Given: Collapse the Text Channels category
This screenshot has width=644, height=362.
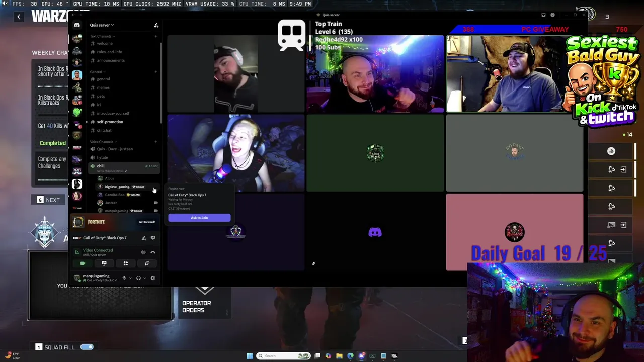Looking at the screenshot, I should [102, 36].
